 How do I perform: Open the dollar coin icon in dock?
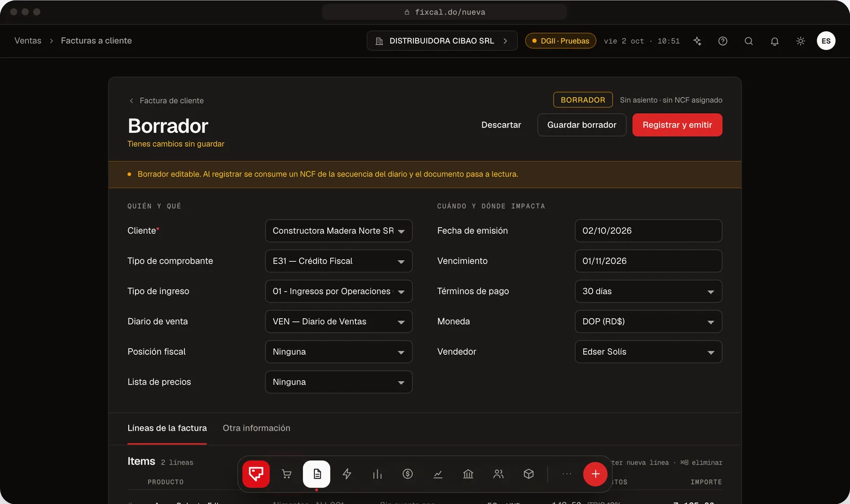coord(407,474)
